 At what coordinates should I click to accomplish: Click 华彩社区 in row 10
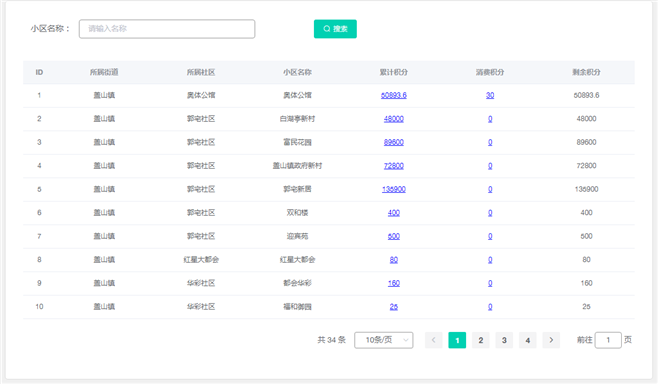coord(201,307)
